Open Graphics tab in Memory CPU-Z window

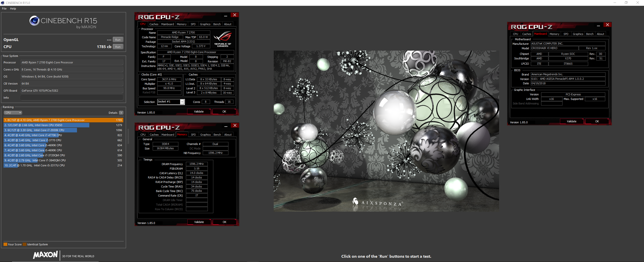pos(206,135)
